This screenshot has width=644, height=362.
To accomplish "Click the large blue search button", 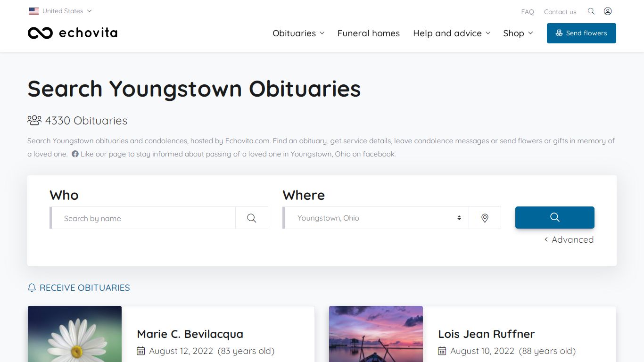I will (555, 217).
